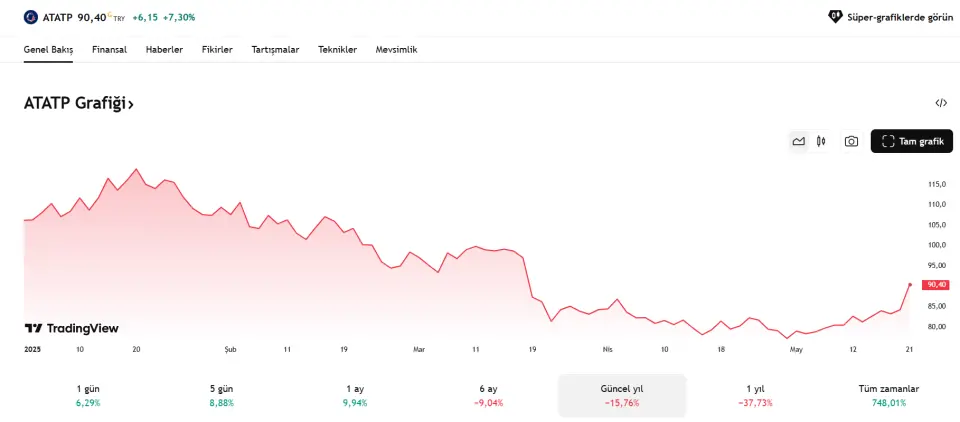Click the 748,01% all-time return value
960x422 pixels.
(x=888, y=403)
